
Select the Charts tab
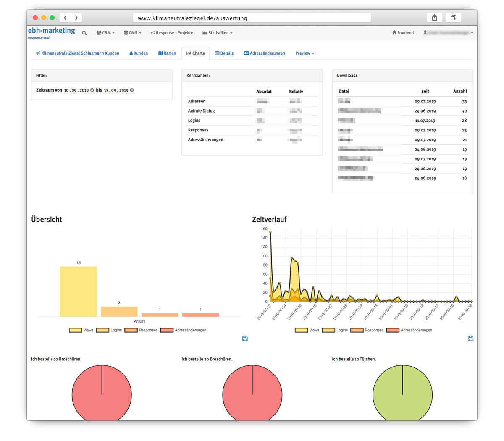point(196,53)
